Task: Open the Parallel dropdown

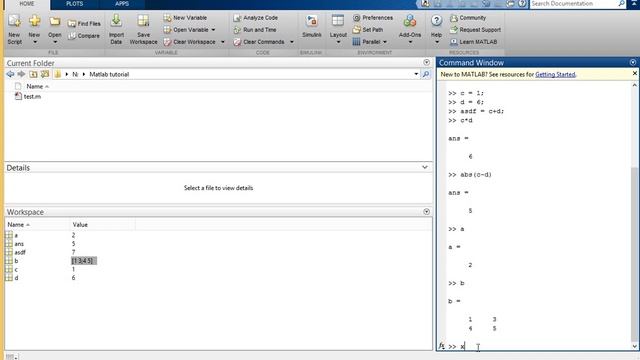Action: pyautogui.click(x=370, y=42)
